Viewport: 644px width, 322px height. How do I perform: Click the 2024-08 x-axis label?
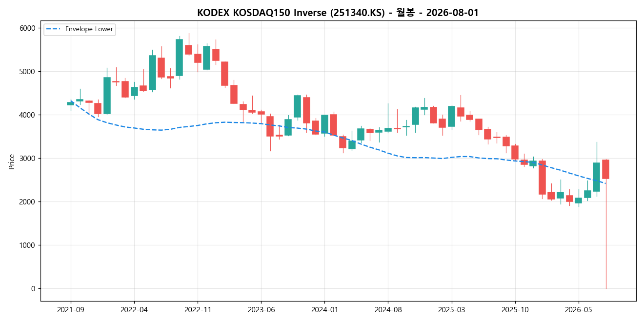tap(388, 309)
